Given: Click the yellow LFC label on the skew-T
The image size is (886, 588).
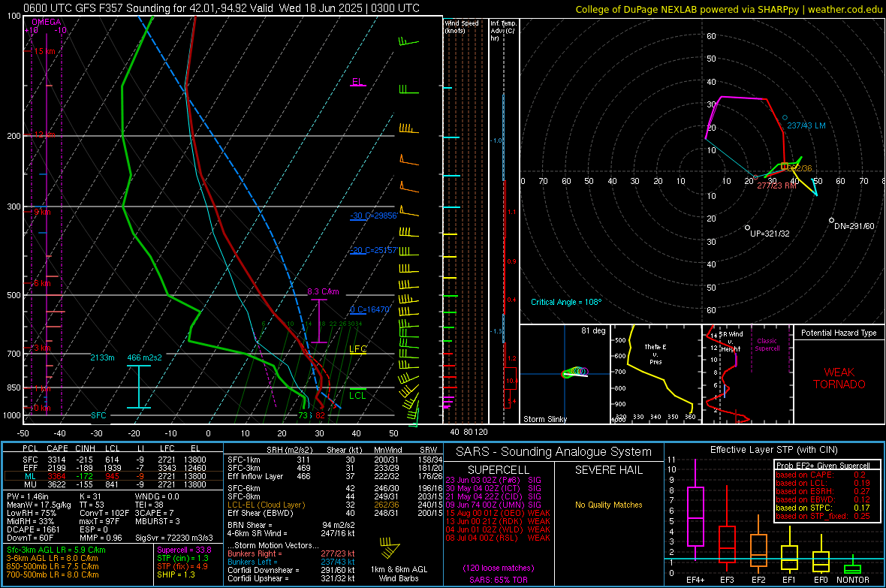Looking at the screenshot, I should (357, 349).
